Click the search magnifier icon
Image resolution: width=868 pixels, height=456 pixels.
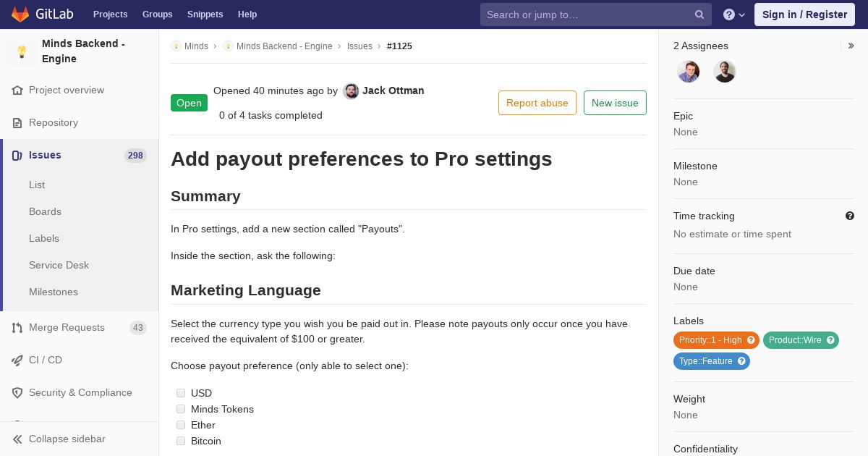click(699, 14)
